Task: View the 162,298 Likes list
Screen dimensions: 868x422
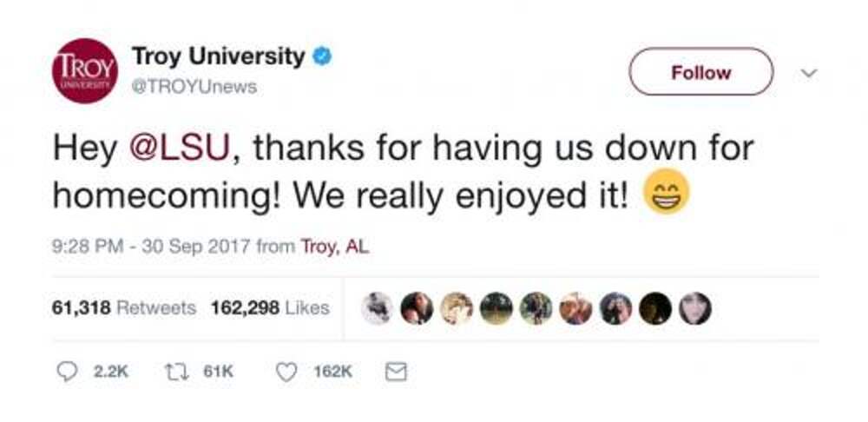Action: [x=270, y=308]
